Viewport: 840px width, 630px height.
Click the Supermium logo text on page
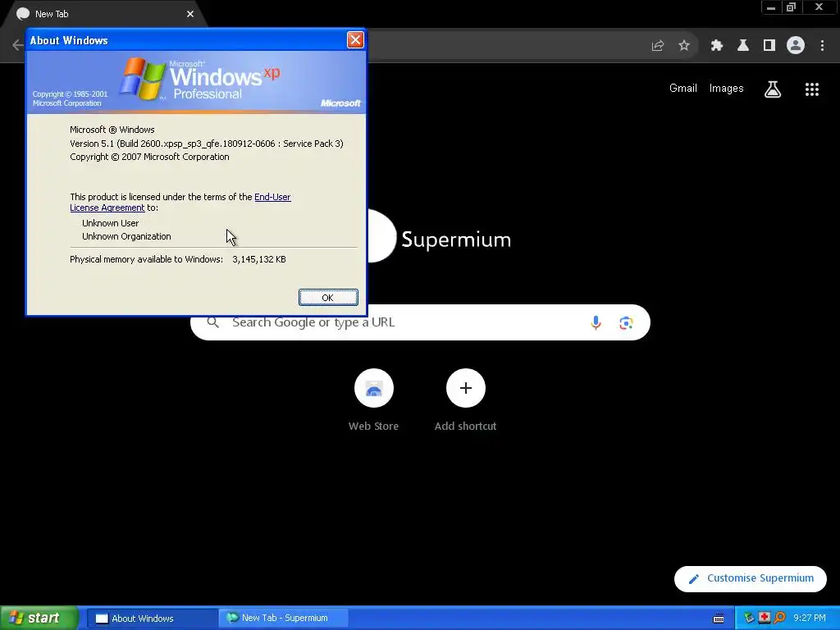point(456,240)
